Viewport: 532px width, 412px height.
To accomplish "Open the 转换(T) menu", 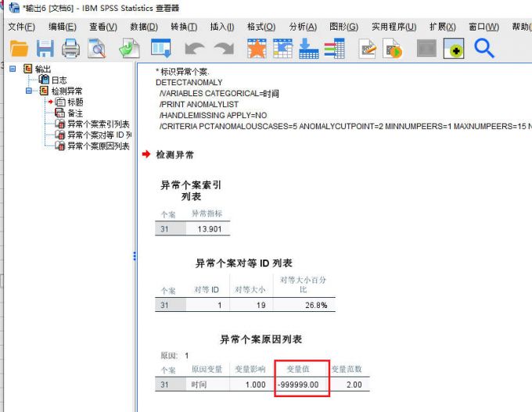I will (x=184, y=27).
